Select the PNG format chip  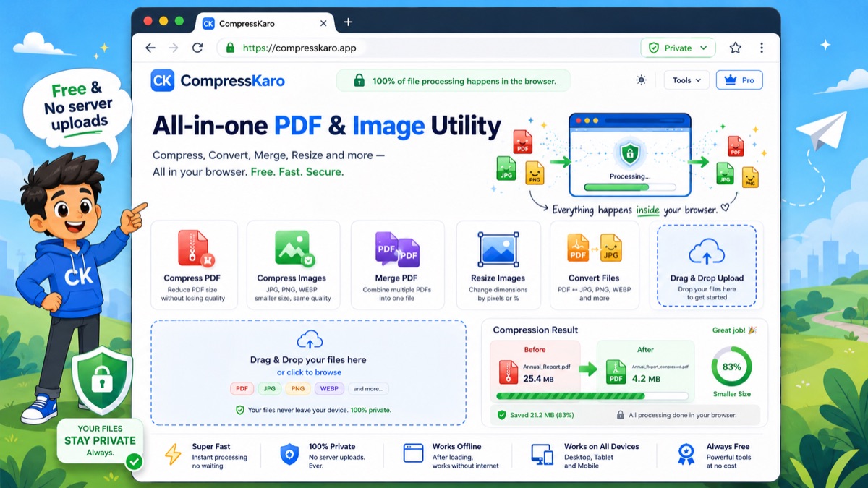click(x=297, y=388)
